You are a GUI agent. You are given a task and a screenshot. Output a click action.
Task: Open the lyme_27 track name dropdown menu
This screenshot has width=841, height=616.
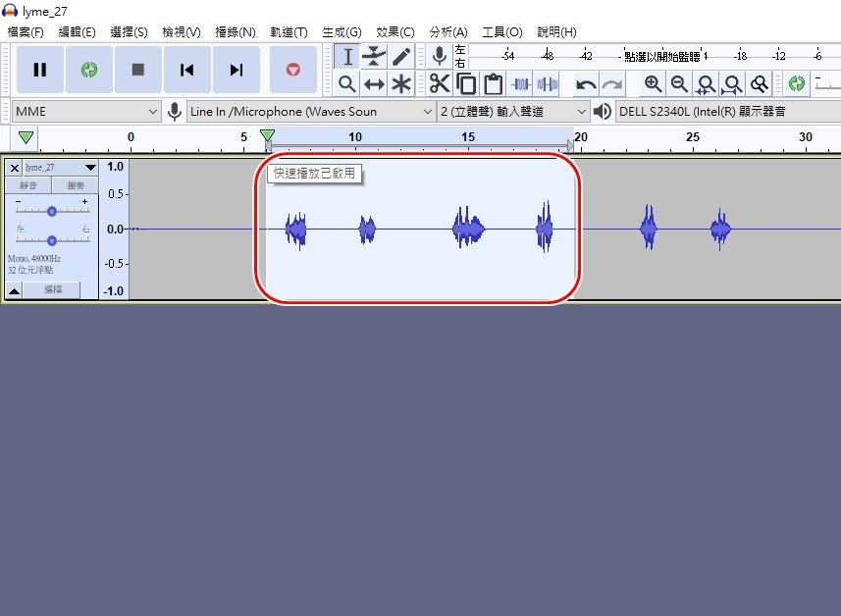[60, 168]
